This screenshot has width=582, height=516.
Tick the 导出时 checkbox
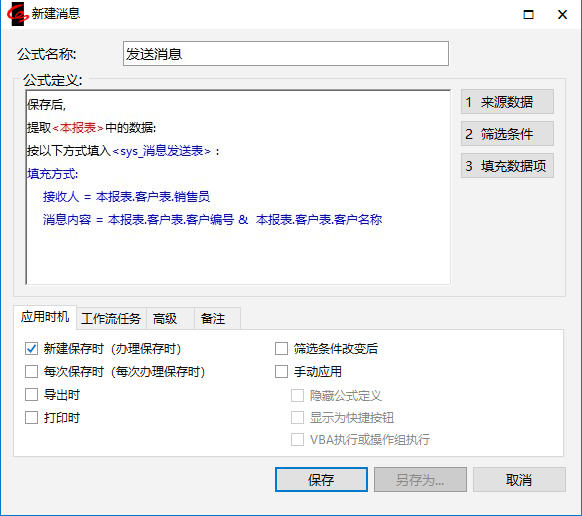click(31, 395)
